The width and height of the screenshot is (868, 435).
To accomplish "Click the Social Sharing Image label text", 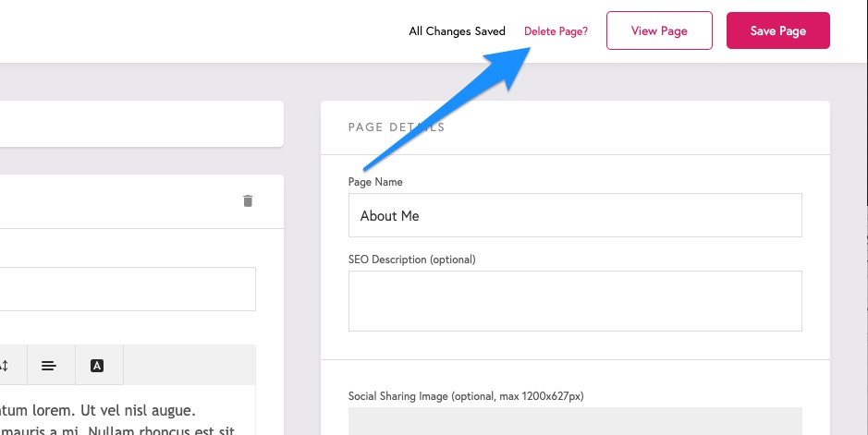I will pos(466,396).
